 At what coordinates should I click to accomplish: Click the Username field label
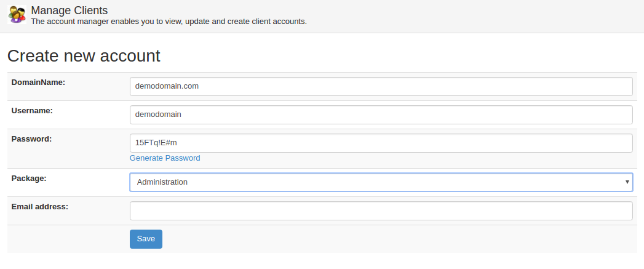(32, 111)
